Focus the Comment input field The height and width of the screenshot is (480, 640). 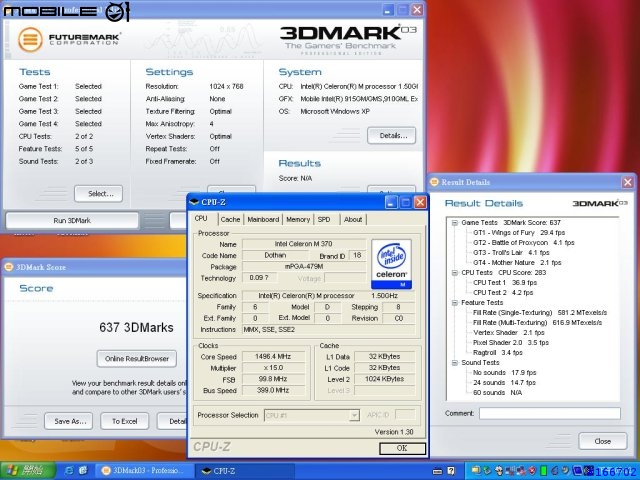(550, 413)
